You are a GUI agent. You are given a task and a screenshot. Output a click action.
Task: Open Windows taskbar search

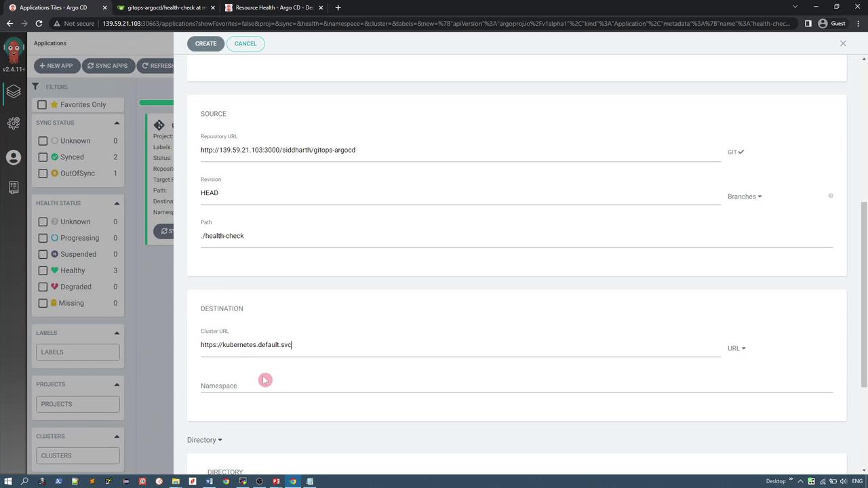point(24,481)
